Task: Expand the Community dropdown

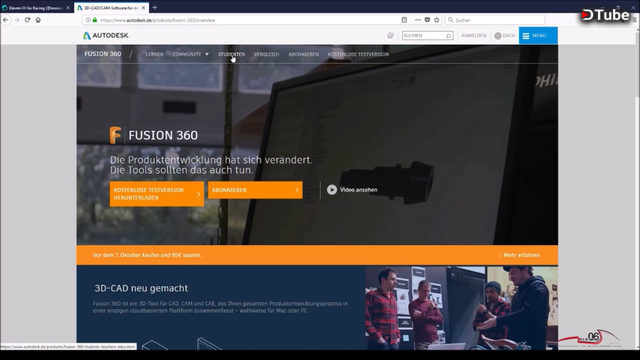Action: click(191, 54)
